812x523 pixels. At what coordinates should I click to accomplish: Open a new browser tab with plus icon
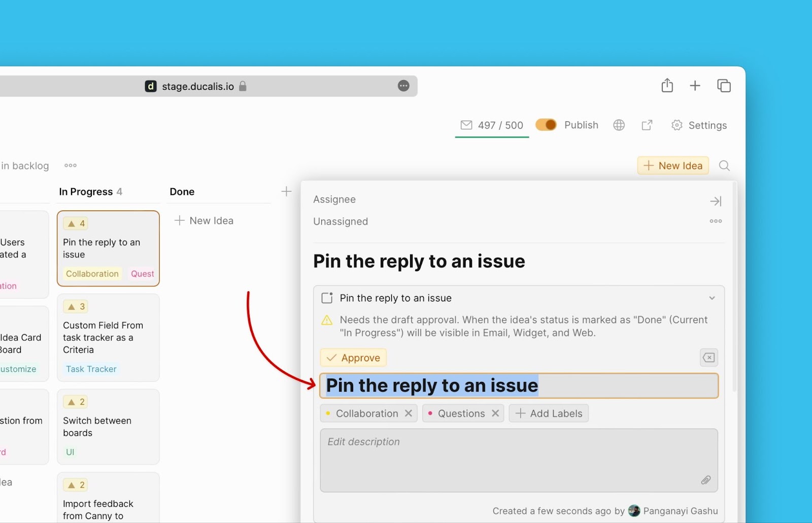[x=695, y=86]
